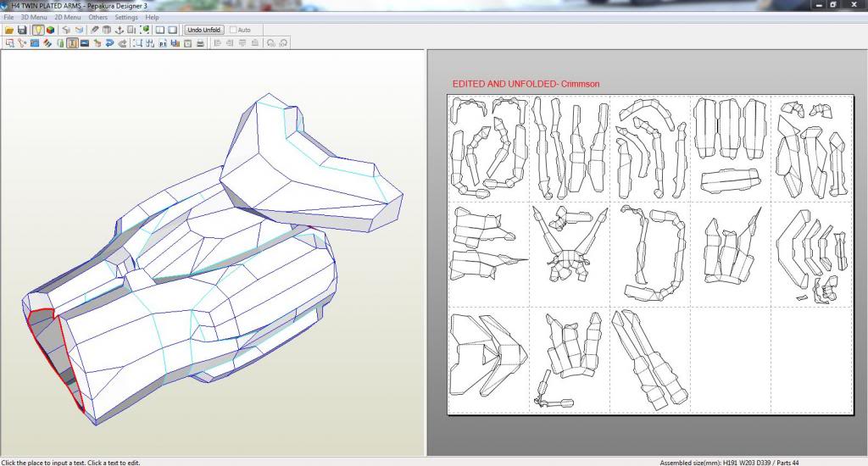Enable the Auto checkbox
The width and height of the screenshot is (868, 466).
[x=234, y=30]
